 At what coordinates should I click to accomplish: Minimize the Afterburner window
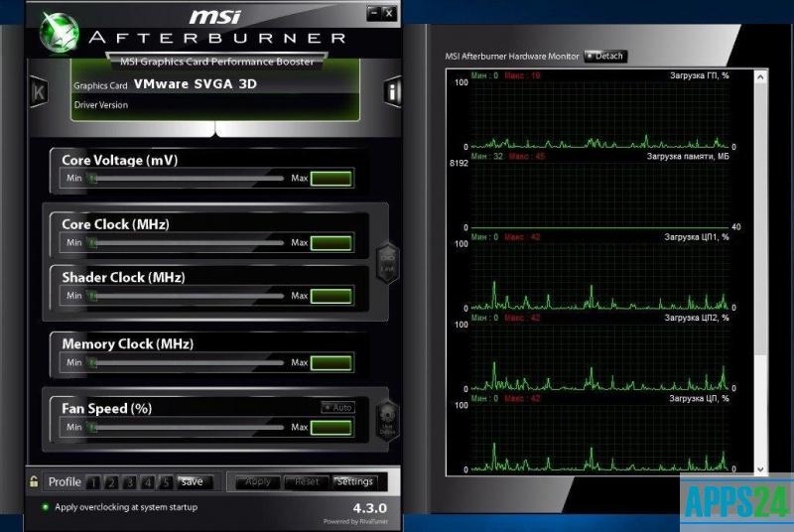[374, 13]
